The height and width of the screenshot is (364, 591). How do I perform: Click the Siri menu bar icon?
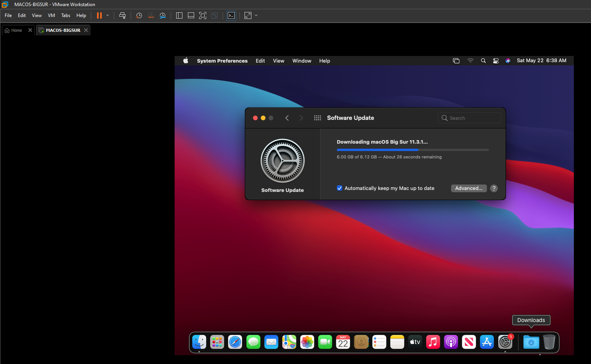pyautogui.click(x=508, y=60)
